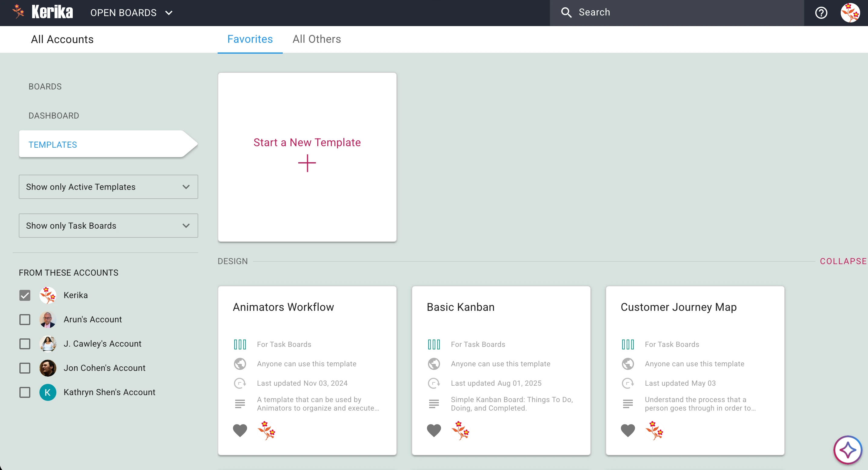
Task: Click Arun's Account avatar photo
Action: [48, 320]
